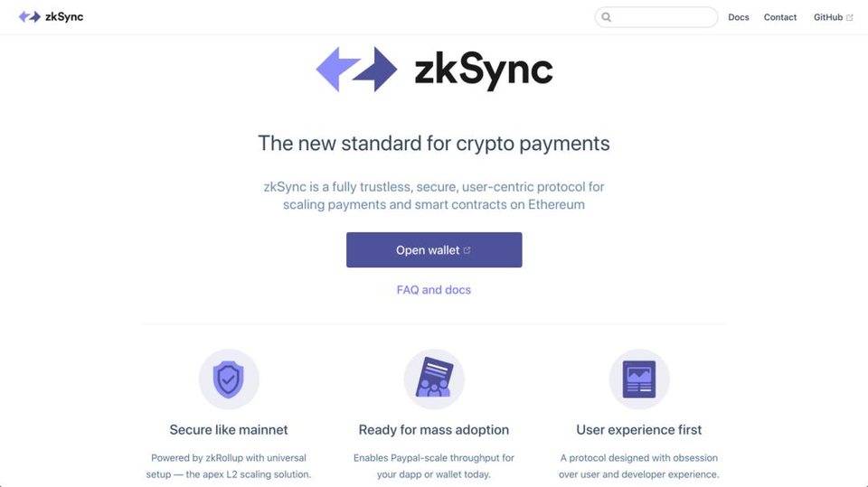Click the large zkSync double-arrow hero logo
Image resolution: width=868 pixels, height=487 pixels.
tap(356, 70)
